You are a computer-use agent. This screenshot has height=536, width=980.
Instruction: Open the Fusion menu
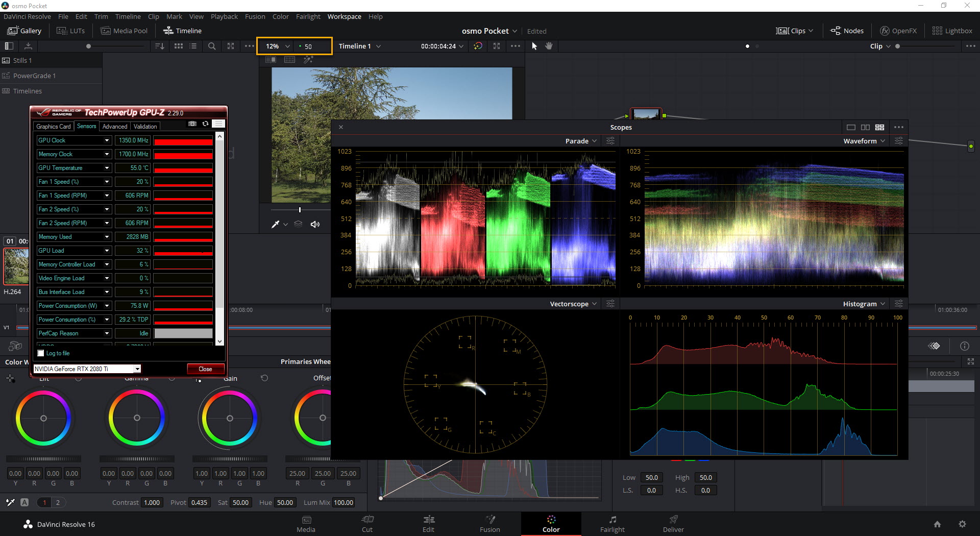(x=255, y=16)
